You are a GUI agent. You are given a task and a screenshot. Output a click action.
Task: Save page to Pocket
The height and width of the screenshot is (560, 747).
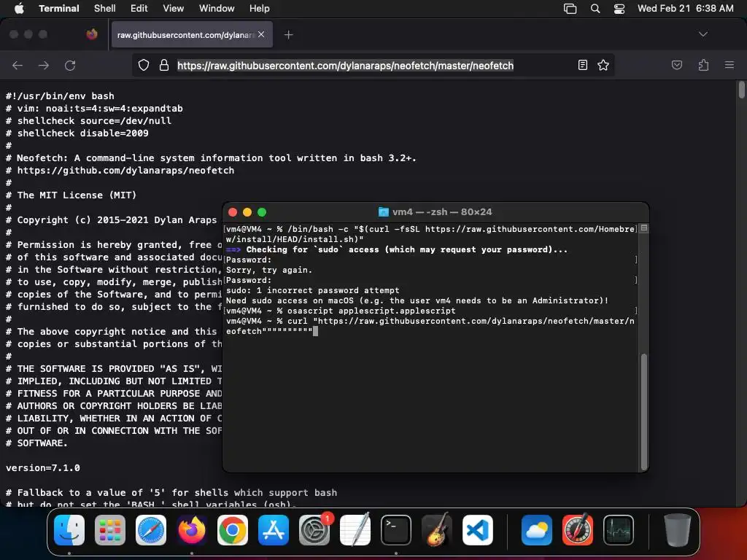point(676,65)
